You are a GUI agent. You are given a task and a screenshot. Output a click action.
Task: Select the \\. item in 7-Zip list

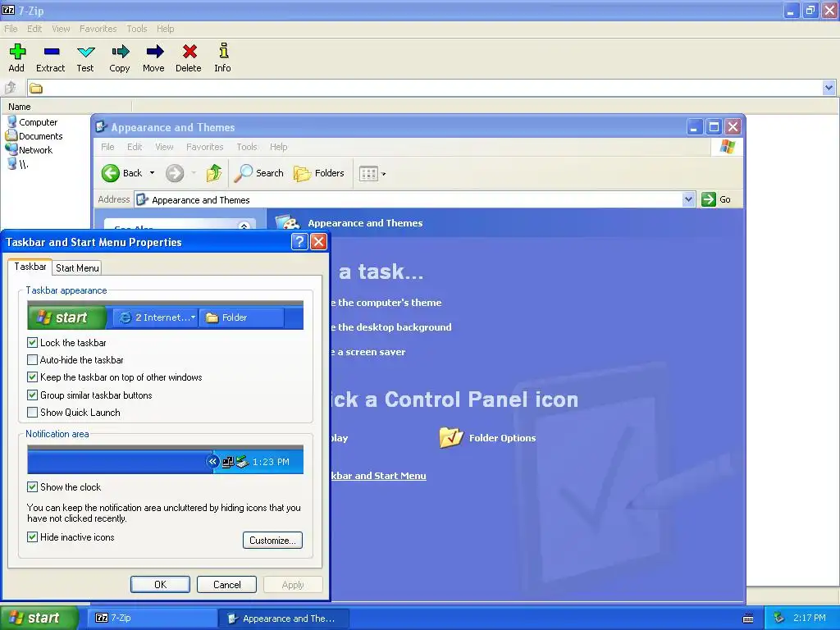click(18, 164)
